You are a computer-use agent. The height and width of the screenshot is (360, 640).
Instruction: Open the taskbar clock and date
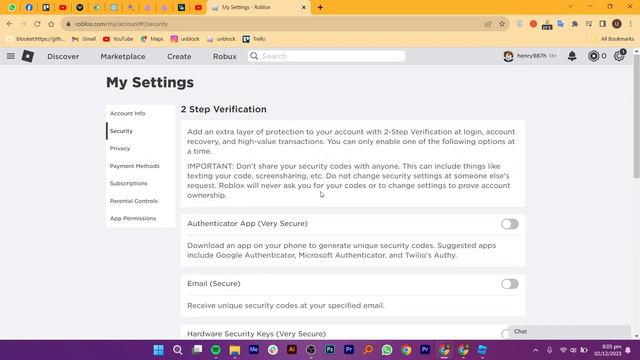coord(607,350)
